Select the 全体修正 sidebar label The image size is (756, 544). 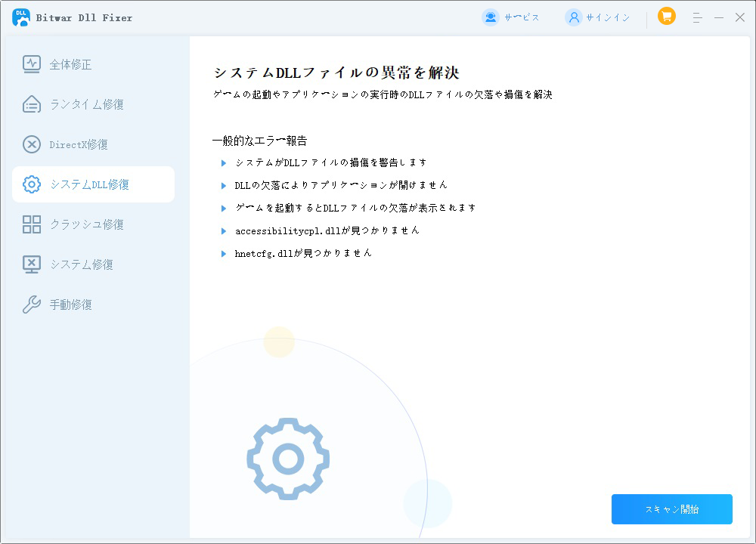pyautogui.click(x=70, y=64)
